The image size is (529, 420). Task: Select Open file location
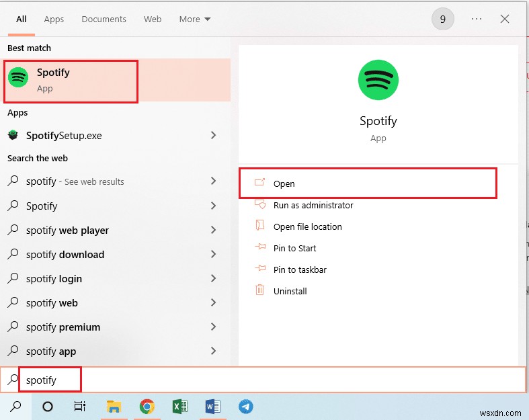tap(307, 226)
